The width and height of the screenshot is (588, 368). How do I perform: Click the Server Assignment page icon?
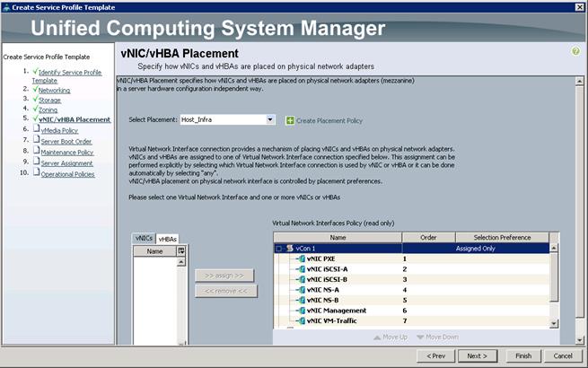coord(37,162)
